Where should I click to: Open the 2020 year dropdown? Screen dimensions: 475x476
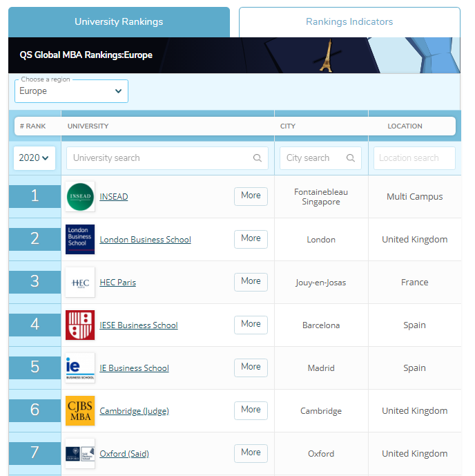coord(35,158)
